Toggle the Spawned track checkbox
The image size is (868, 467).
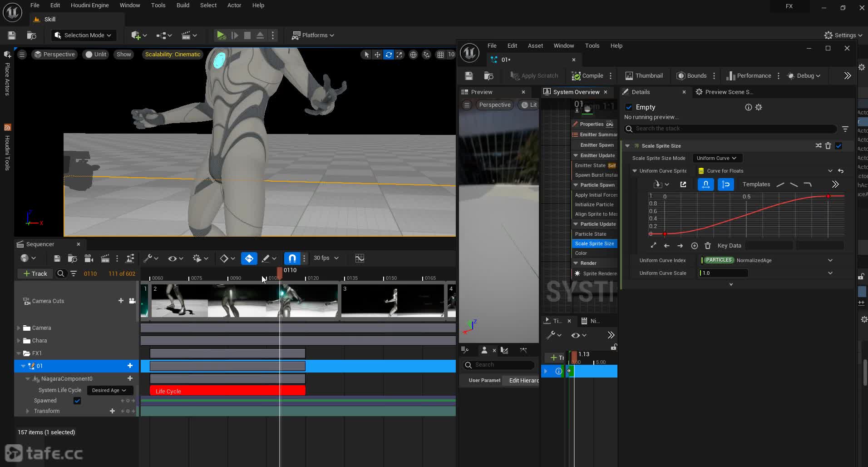(77, 401)
